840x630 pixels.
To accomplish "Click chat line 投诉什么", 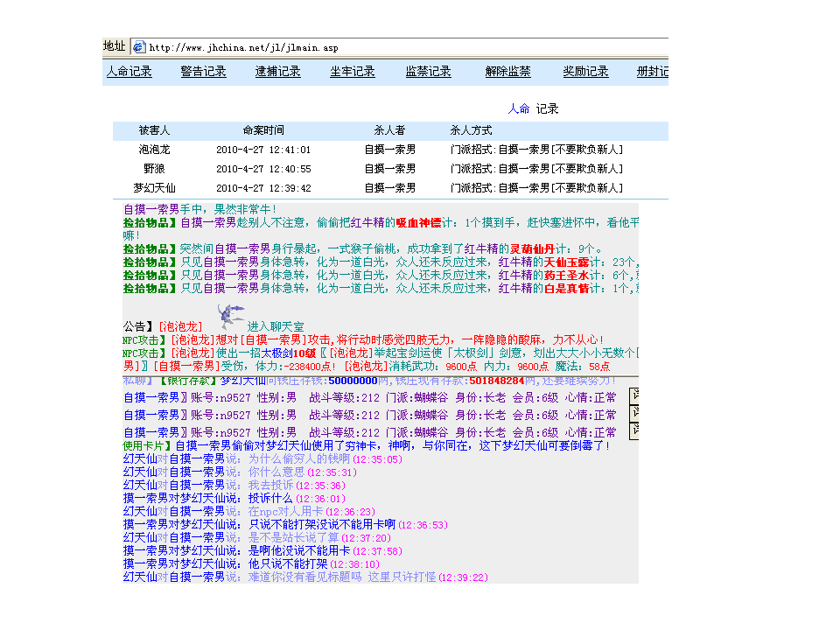I will click(x=270, y=498).
